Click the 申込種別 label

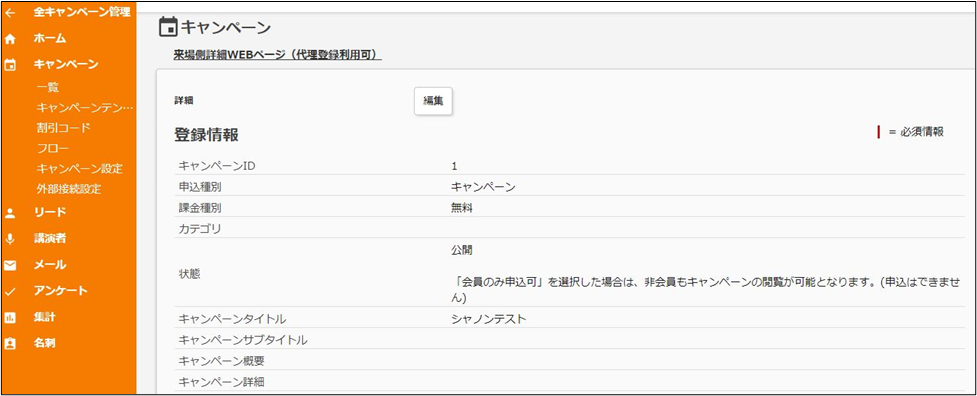tap(199, 187)
